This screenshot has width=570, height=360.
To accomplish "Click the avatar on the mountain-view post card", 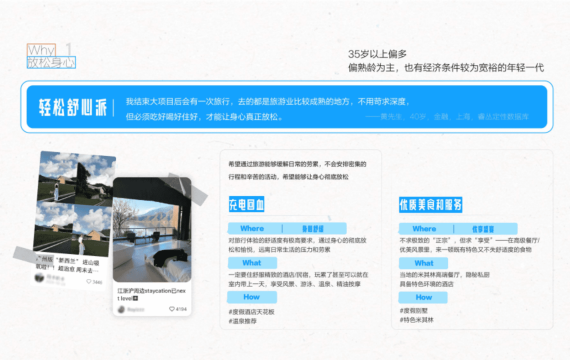I will pyautogui.click(x=39, y=278).
